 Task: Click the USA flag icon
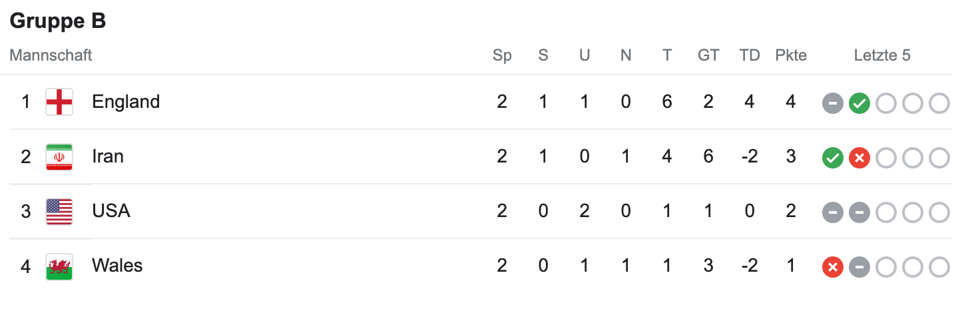pos(59,211)
